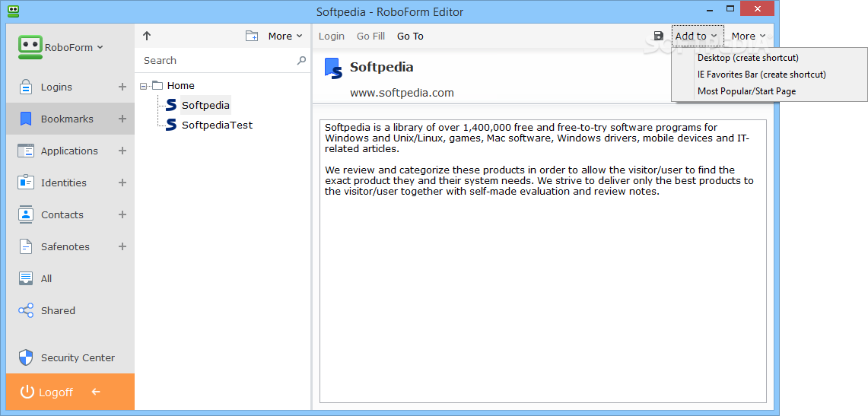Click the title bar RoboForm app icon
The height and width of the screenshot is (416, 868).
pos(14,10)
